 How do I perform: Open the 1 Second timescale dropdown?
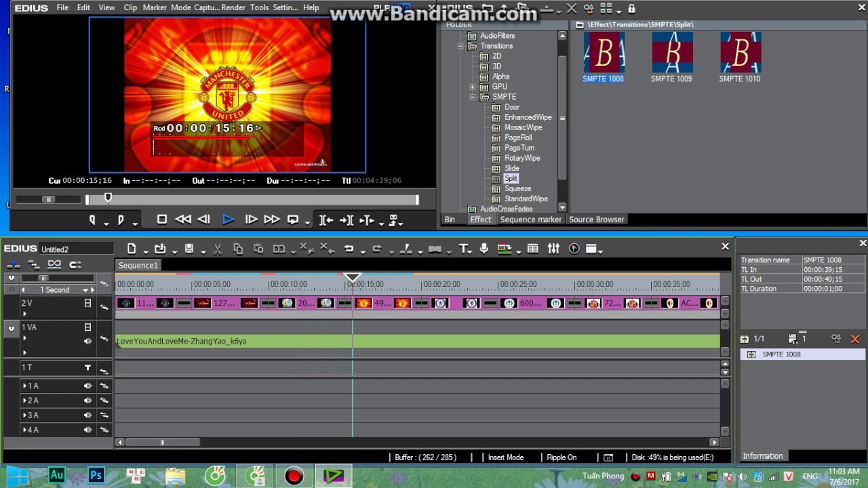[85, 290]
